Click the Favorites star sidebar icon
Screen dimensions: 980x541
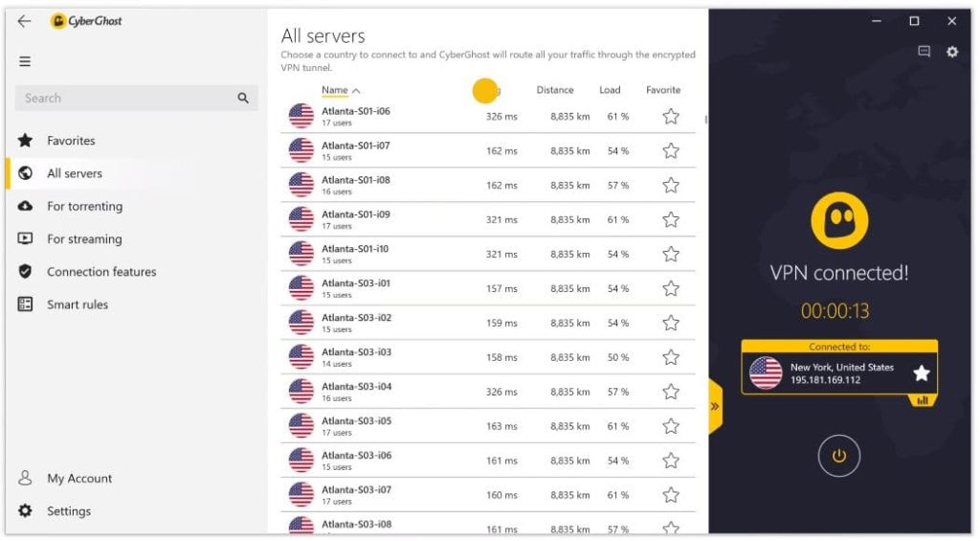pyautogui.click(x=25, y=141)
